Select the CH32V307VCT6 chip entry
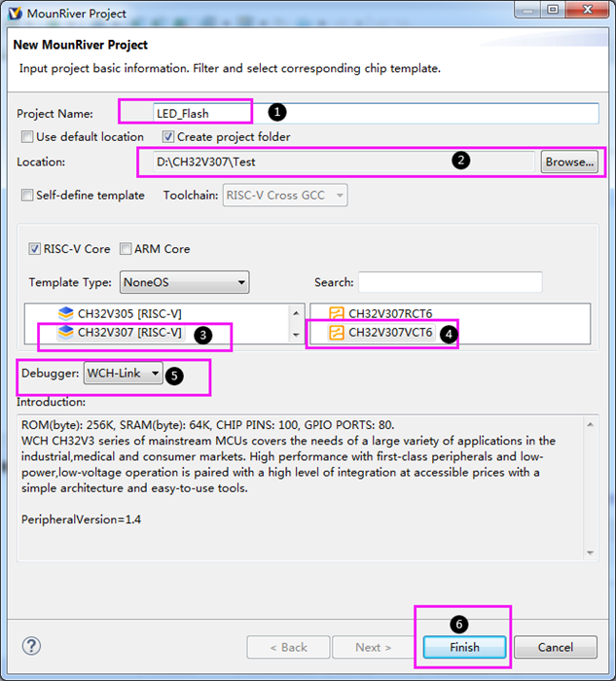 [380, 333]
